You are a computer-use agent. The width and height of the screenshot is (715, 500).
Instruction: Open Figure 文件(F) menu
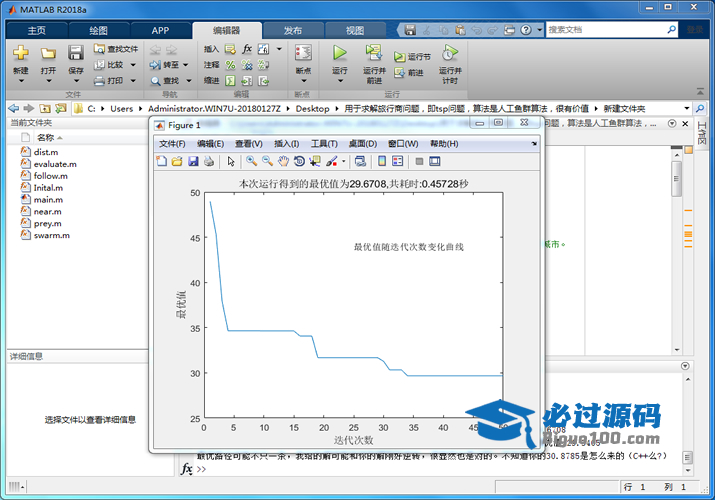pos(172,144)
